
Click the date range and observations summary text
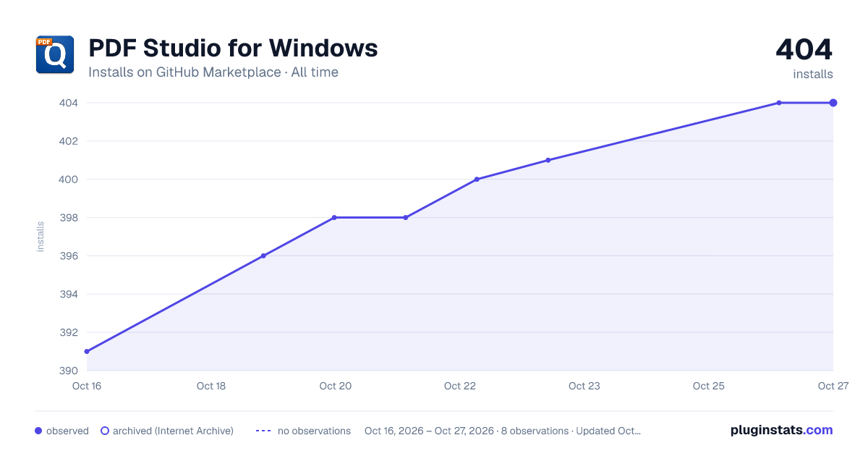[x=503, y=431]
